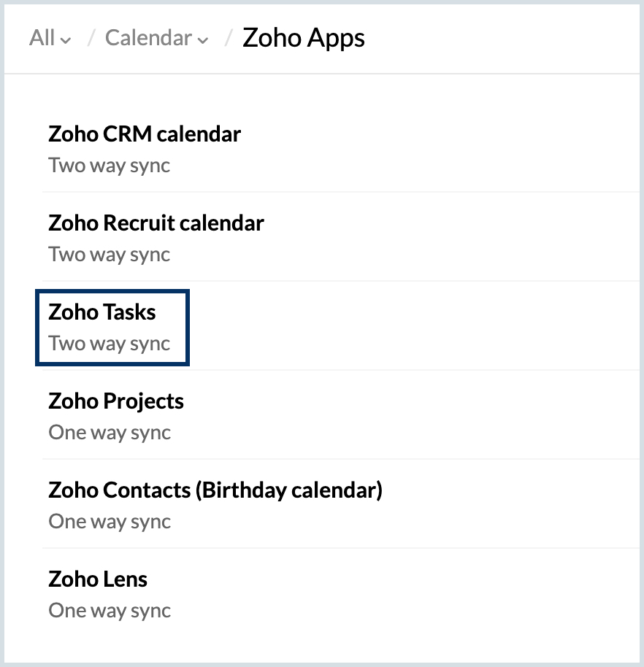Click the Zoho Lens title text
The height and width of the screenshot is (667, 644).
click(98, 579)
